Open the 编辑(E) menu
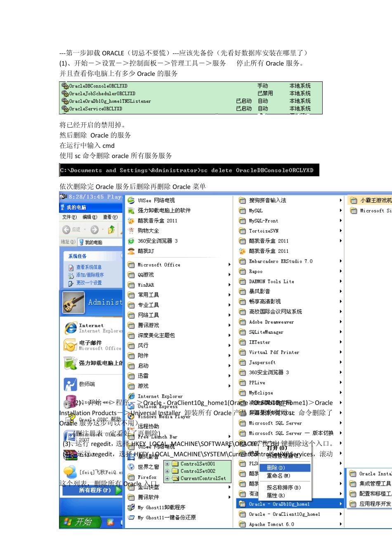This screenshot has width=392, height=555. [90, 217]
